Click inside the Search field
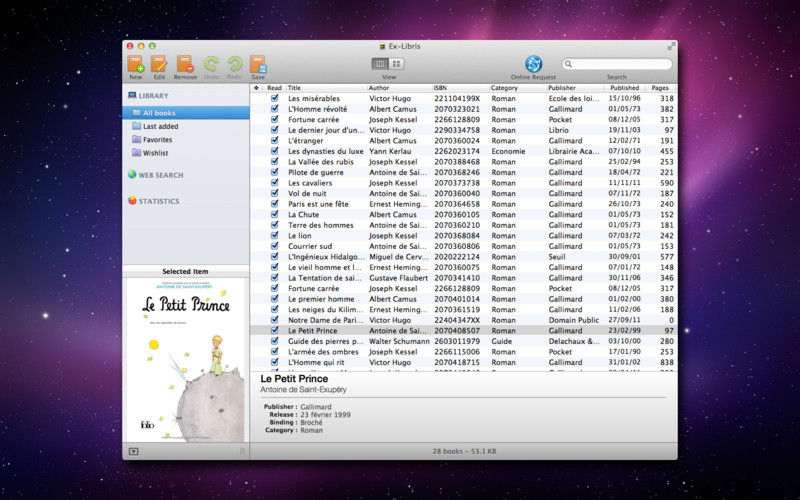 click(617, 64)
